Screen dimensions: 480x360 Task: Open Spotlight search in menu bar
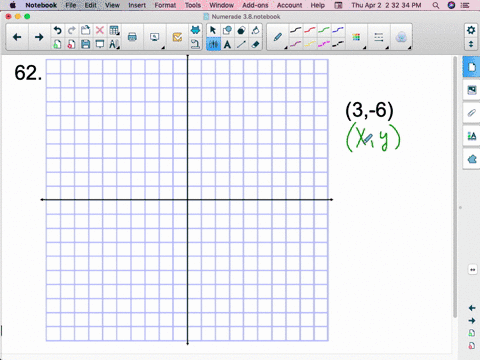pos(436,5)
